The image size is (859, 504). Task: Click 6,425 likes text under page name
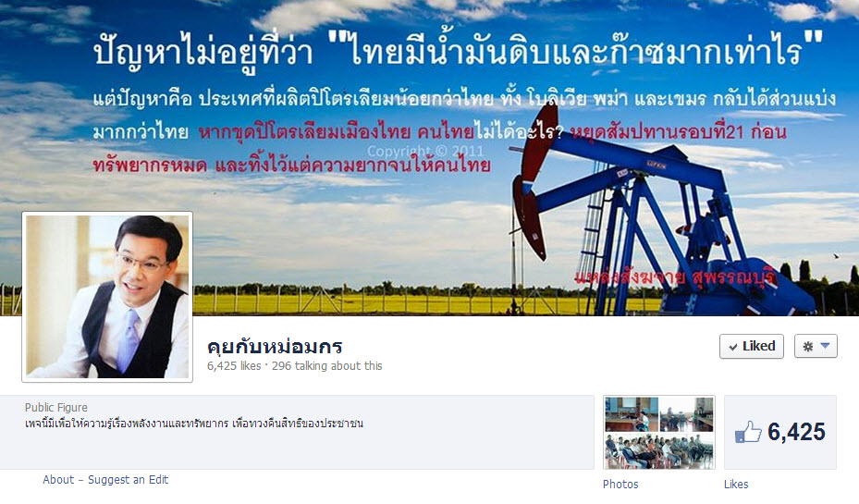(x=234, y=366)
